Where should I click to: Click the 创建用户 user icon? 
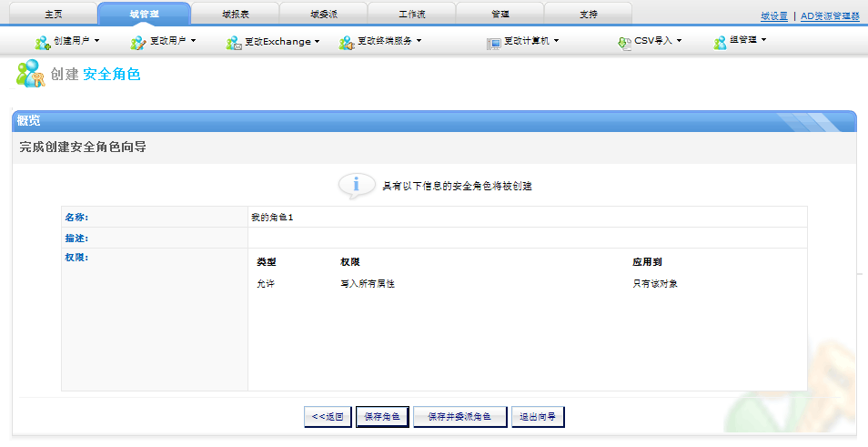coord(43,42)
